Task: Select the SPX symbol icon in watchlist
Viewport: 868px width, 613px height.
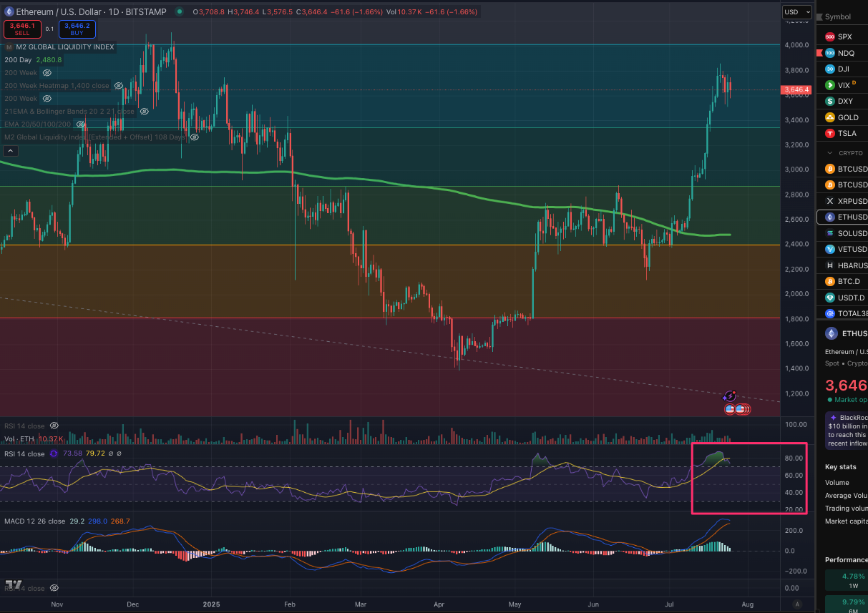Action: [830, 36]
